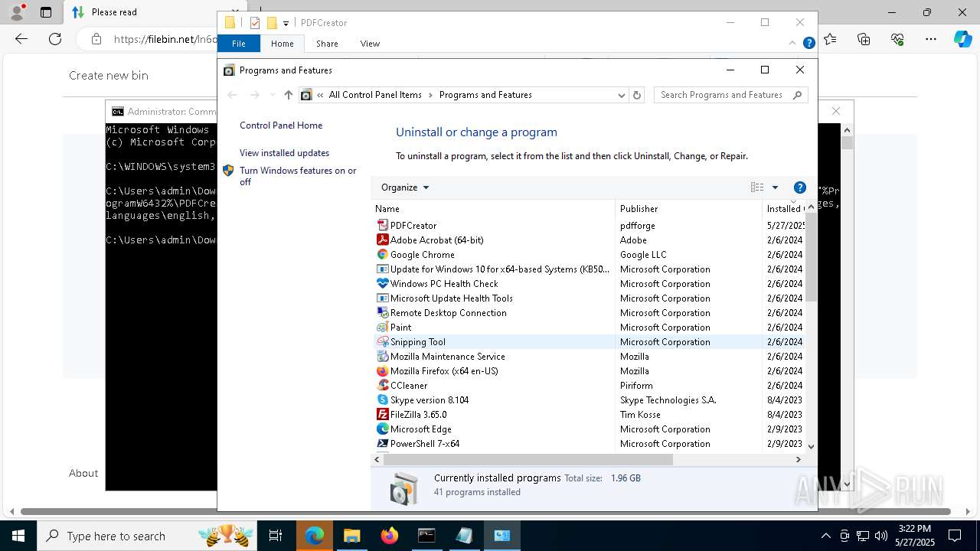This screenshot has width=980, height=551.
Task: Click the Google Chrome icon in list
Action: tap(383, 254)
